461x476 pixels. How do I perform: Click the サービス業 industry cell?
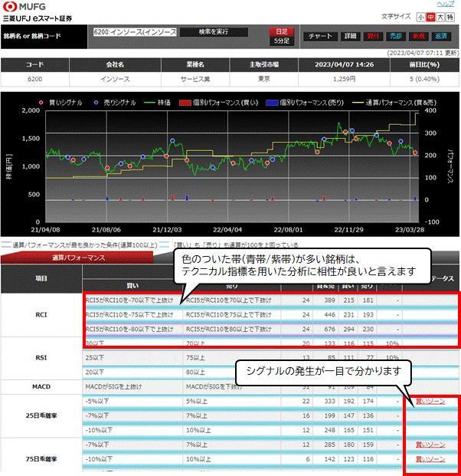tap(195, 79)
